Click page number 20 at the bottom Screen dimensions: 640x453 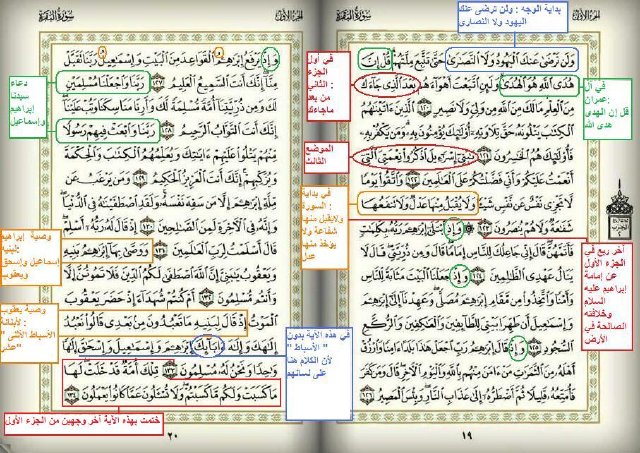tap(170, 435)
